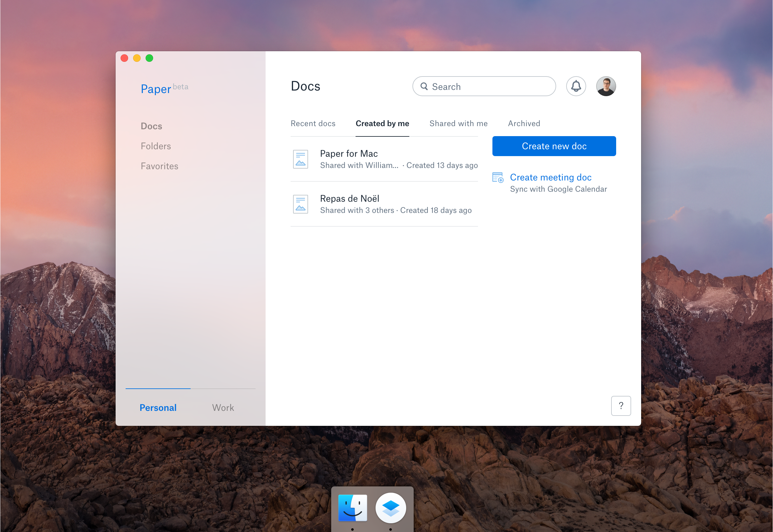Image resolution: width=773 pixels, height=532 pixels.
Task: Go to Folders in the sidebar
Action: [156, 146]
